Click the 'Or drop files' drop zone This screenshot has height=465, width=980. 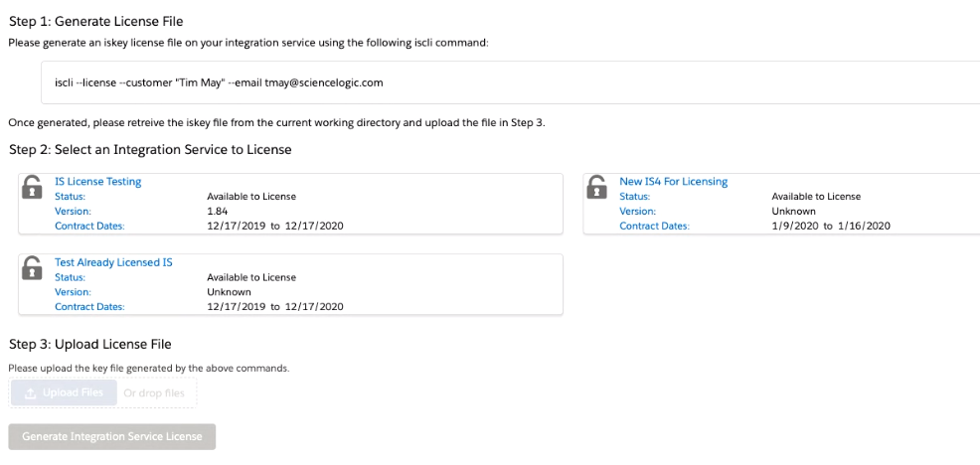(x=153, y=393)
